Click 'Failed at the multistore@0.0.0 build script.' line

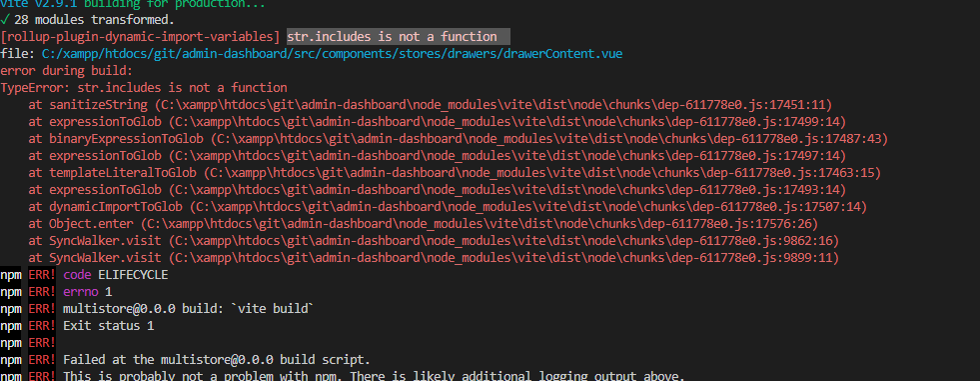point(217,360)
